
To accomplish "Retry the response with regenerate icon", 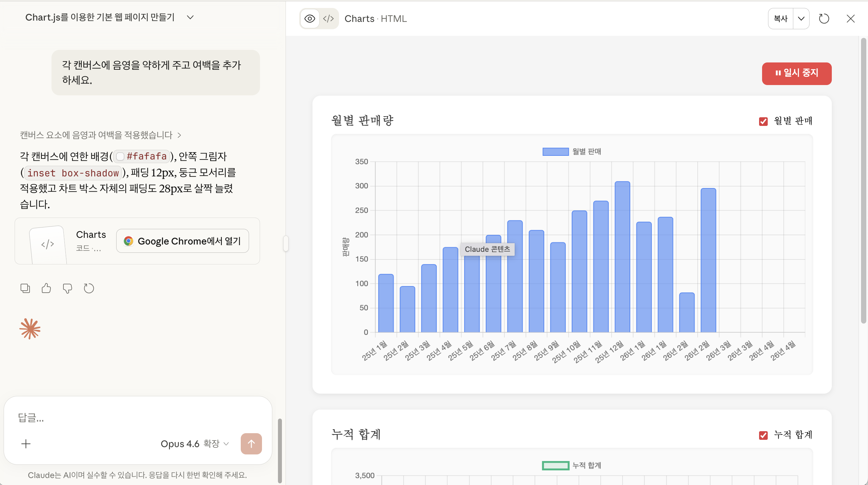I will tap(89, 288).
